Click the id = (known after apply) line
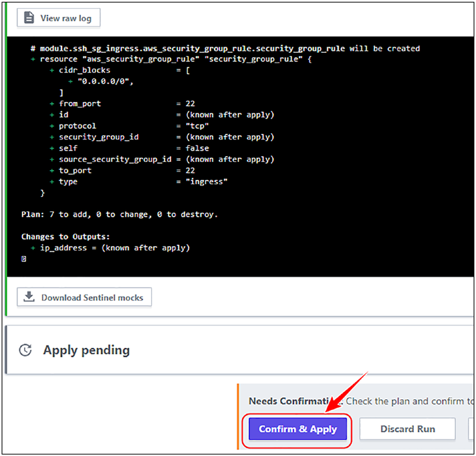This screenshot has height=456, width=476. [162, 115]
